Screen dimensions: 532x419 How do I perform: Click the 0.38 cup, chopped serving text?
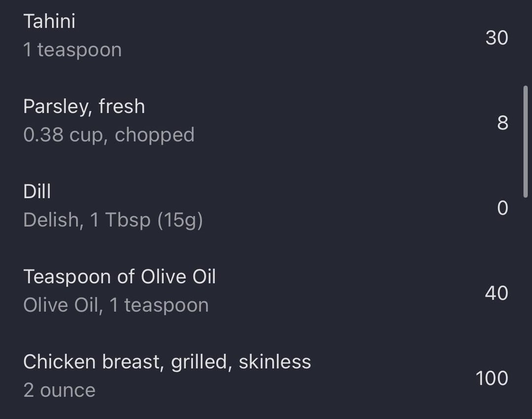(109, 135)
